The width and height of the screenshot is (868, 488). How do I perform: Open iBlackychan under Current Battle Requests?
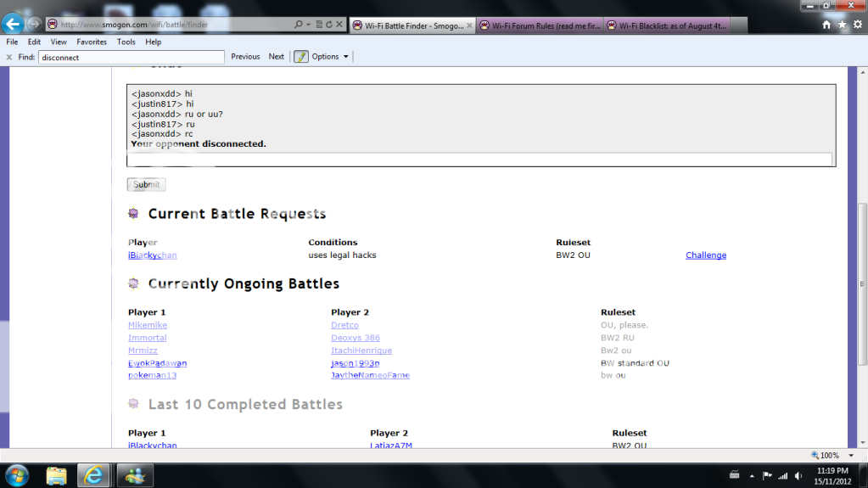point(152,255)
